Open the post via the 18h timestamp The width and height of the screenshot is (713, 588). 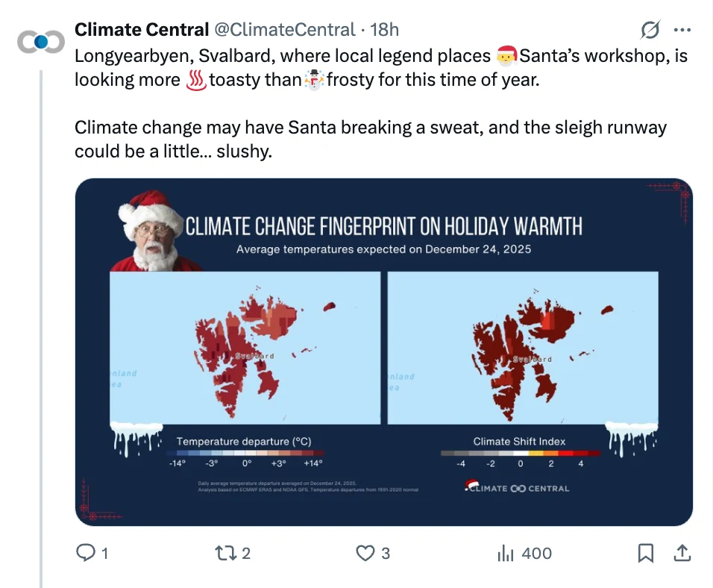click(387, 29)
